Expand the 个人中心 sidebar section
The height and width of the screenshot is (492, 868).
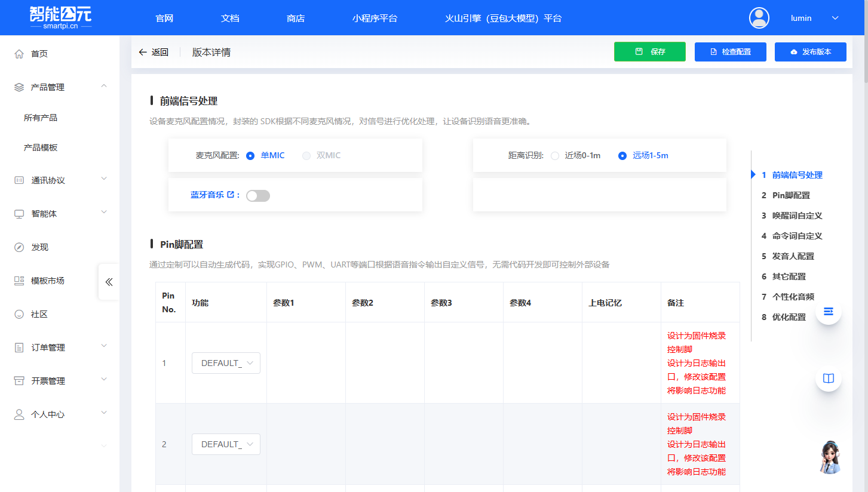[104, 414]
